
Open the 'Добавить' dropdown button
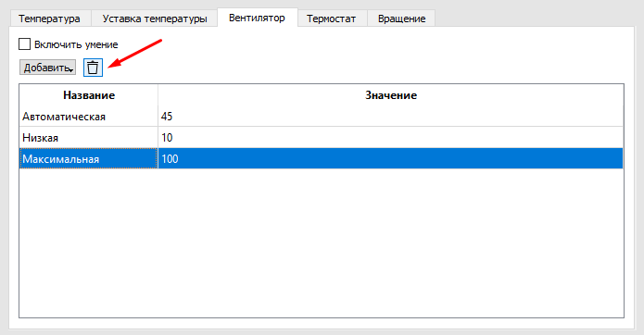click(x=47, y=68)
